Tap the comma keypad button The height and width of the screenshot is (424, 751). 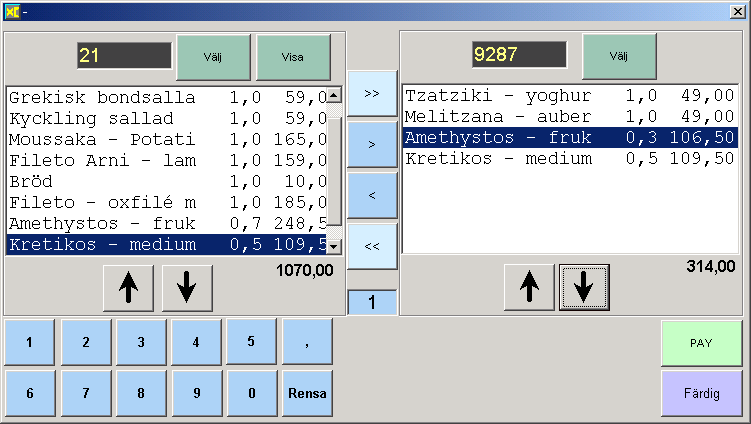point(307,342)
